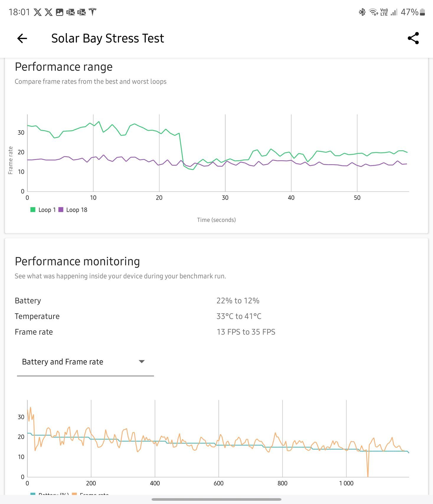Tap the Solar Bay Stress Test title
The height and width of the screenshot is (504, 433).
click(x=107, y=38)
